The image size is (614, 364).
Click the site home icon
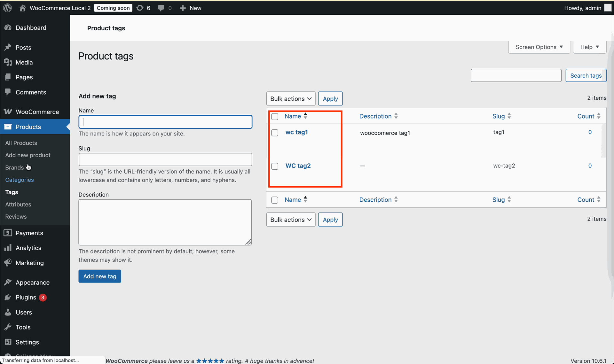coord(22,8)
